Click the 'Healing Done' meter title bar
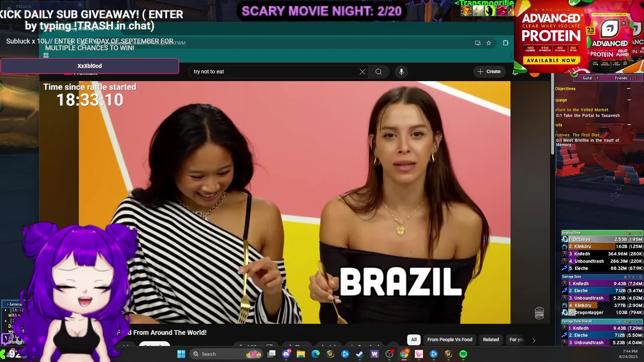This screenshot has width=644, height=362. click(x=602, y=233)
